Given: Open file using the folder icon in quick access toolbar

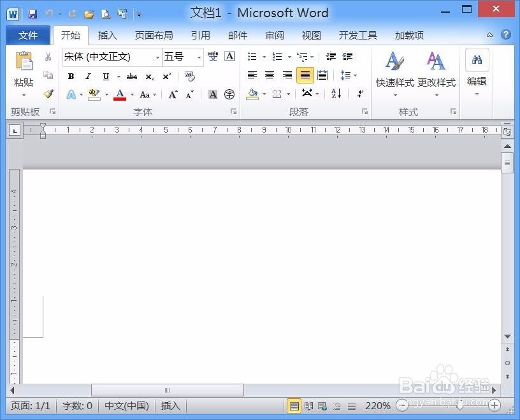Looking at the screenshot, I should click(89, 14).
